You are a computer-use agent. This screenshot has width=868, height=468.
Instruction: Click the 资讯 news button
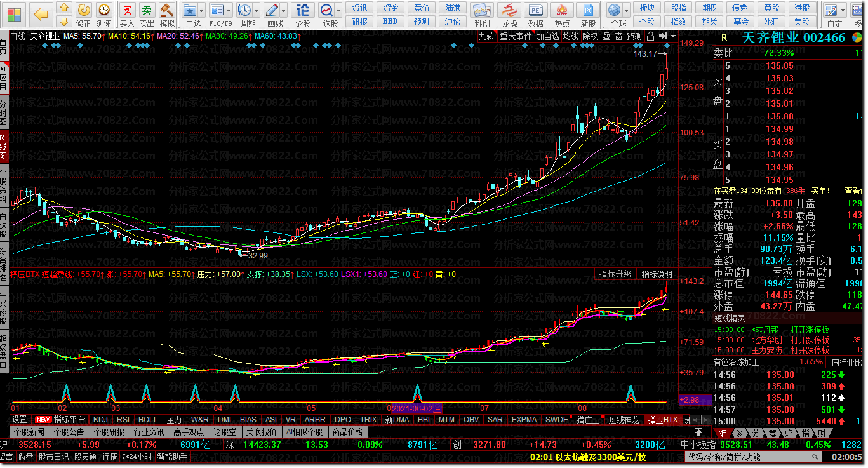359,8
